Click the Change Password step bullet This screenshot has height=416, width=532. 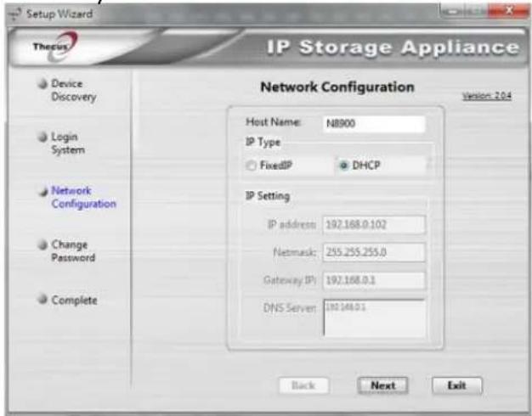click(42, 245)
